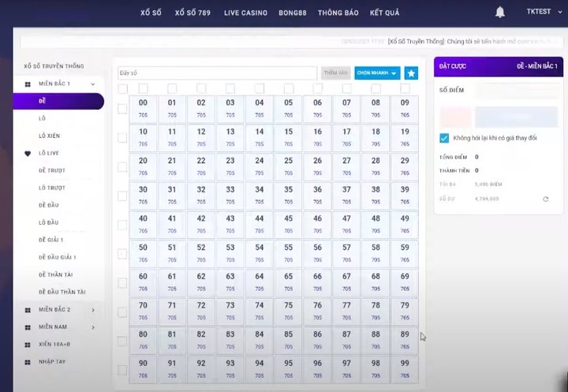Click the grid icon beside Nhập Tay

click(28, 362)
